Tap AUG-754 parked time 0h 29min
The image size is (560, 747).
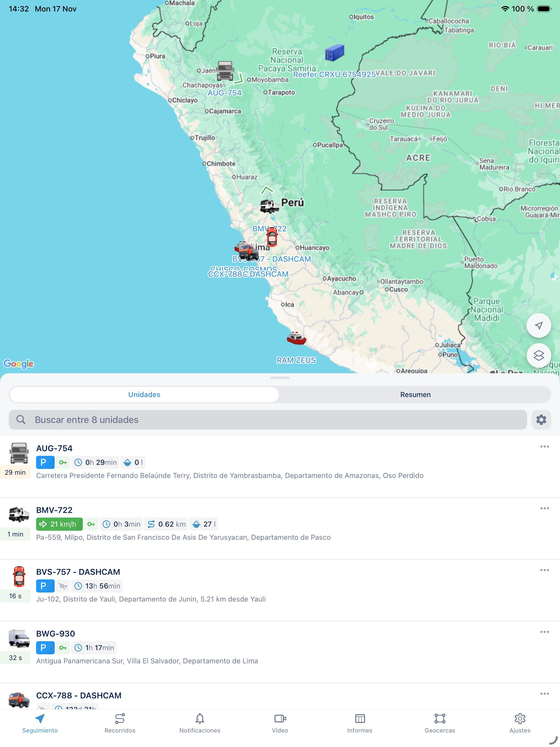[x=96, y=462]
